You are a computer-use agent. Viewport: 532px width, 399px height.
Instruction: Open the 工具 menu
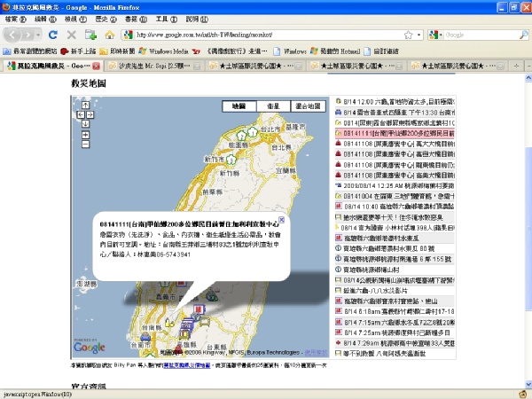pos(167,20)
